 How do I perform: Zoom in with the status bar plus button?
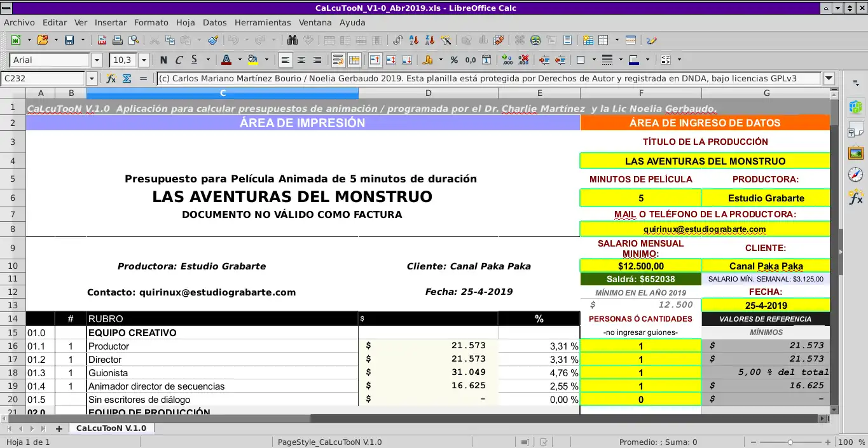click(x=829, y=442)
